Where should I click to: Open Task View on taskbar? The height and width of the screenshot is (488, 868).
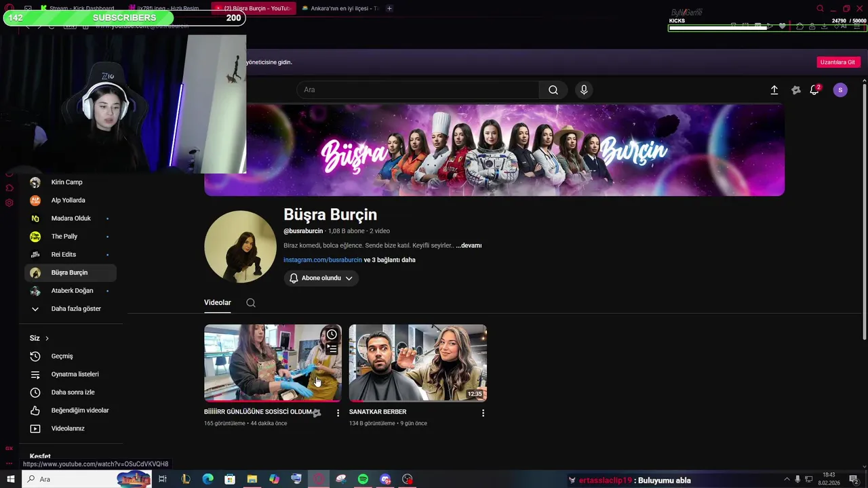(163, 479)
